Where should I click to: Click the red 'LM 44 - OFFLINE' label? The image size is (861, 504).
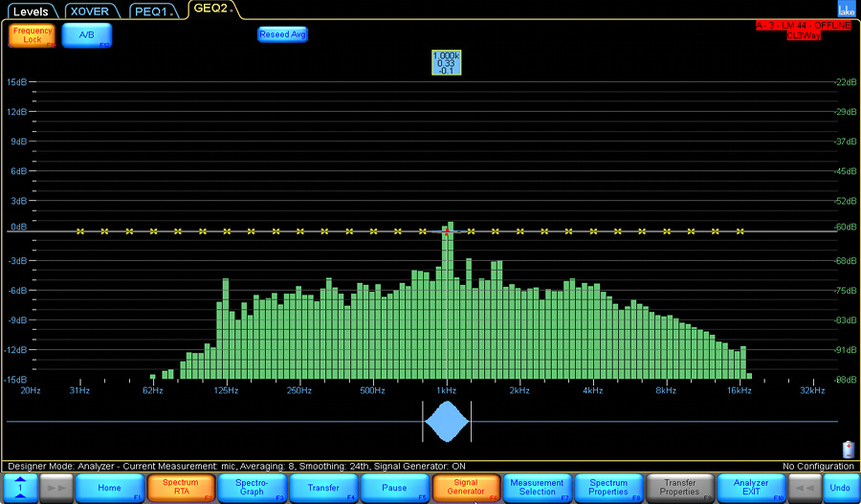(803, 26)
